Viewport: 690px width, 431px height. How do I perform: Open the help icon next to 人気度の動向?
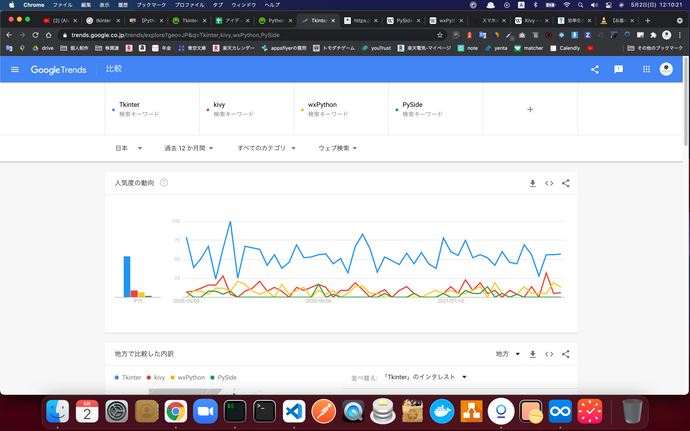(164, 183)
